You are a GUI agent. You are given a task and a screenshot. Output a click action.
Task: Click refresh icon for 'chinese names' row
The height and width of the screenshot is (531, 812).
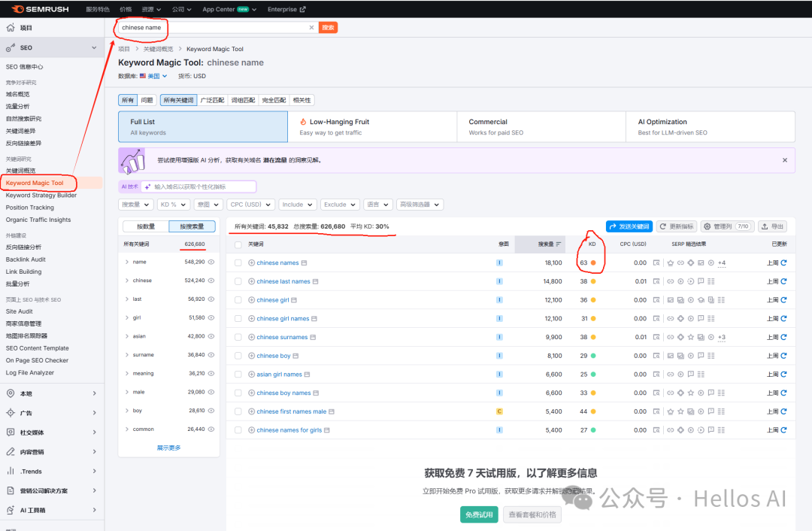[x=783, y=263]
